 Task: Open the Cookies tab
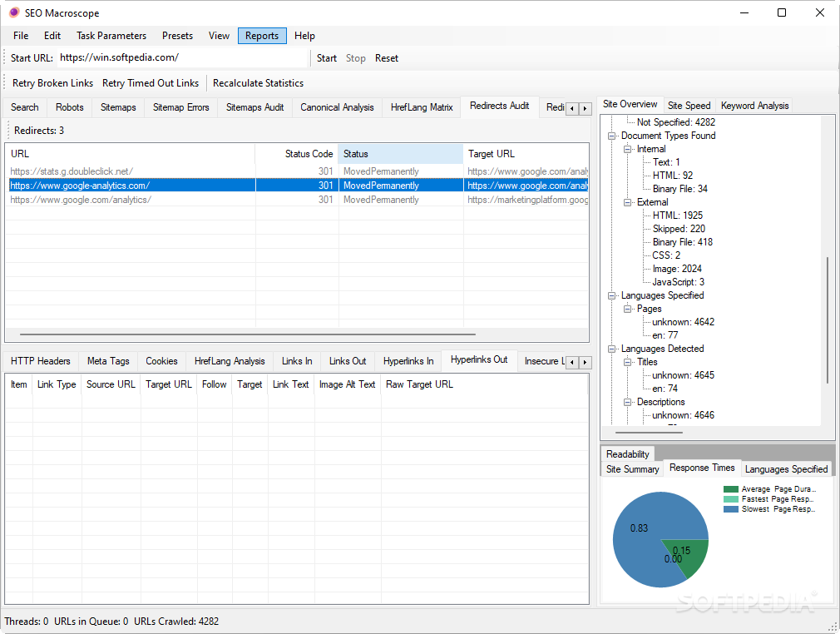click(x=162, y=361)
